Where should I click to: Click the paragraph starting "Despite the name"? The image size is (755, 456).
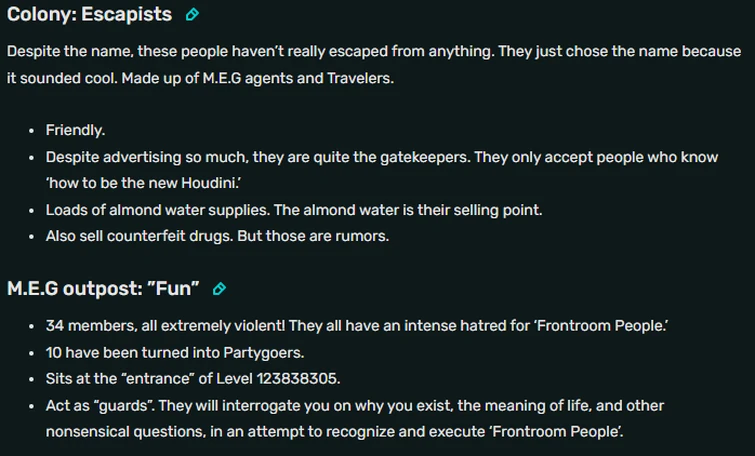373,64
